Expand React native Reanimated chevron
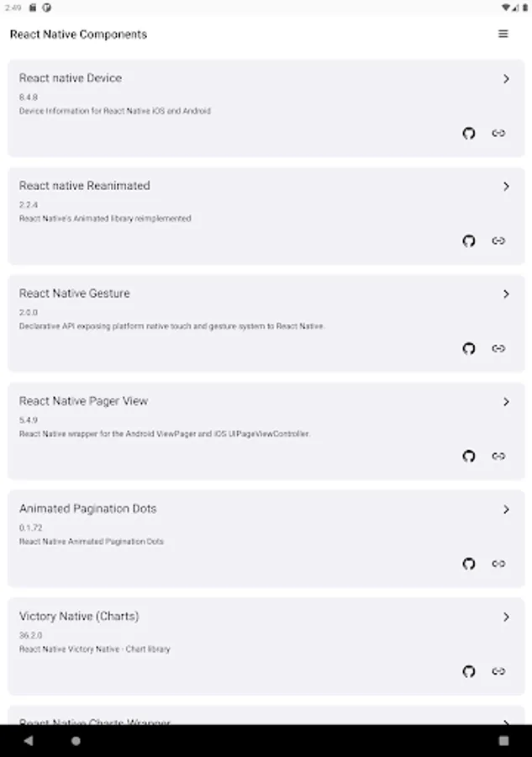532x757 pixels. click(x=506, y=187)
